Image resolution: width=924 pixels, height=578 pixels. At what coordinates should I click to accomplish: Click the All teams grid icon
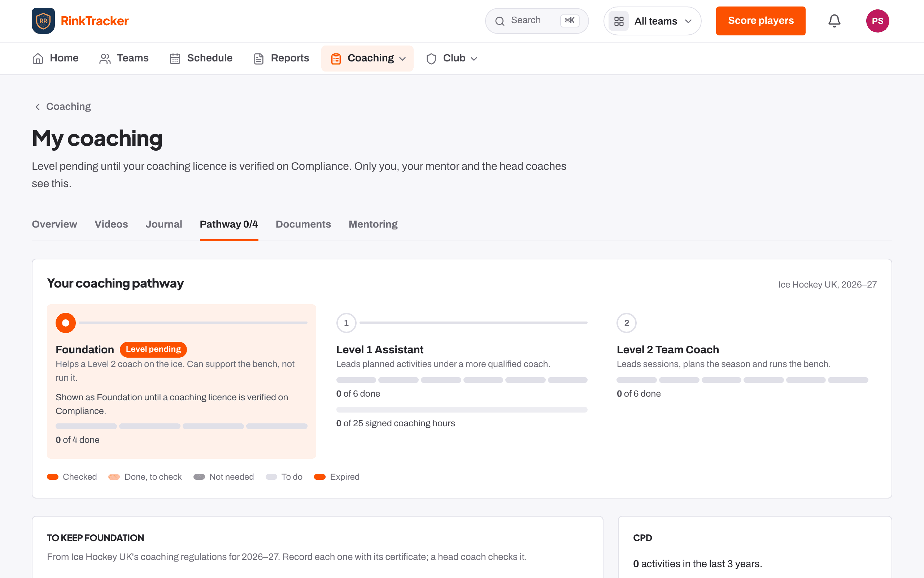pyautogui.click(x=619, y=21)
